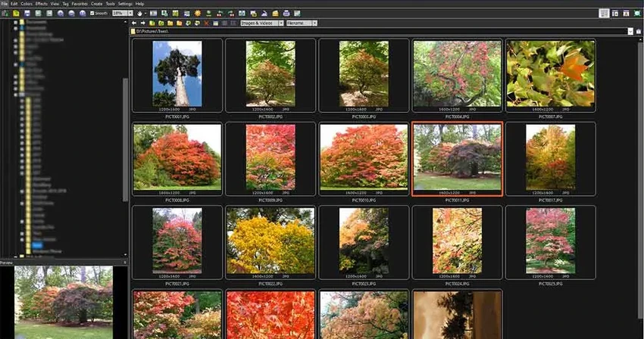This screenshot has width=644, height=339.
Task: Open the File menu
Action: point(5,4)
